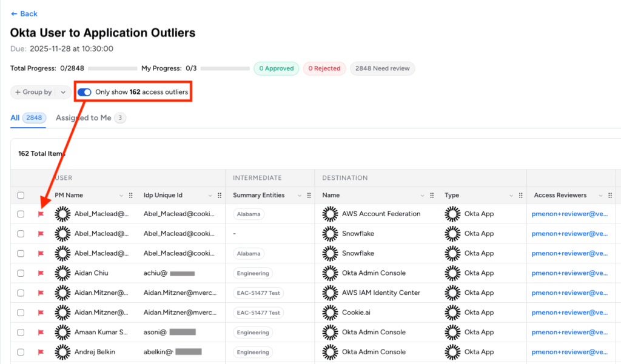Click the Engineering tag on Andrej Belkin row

coord(253,352)
